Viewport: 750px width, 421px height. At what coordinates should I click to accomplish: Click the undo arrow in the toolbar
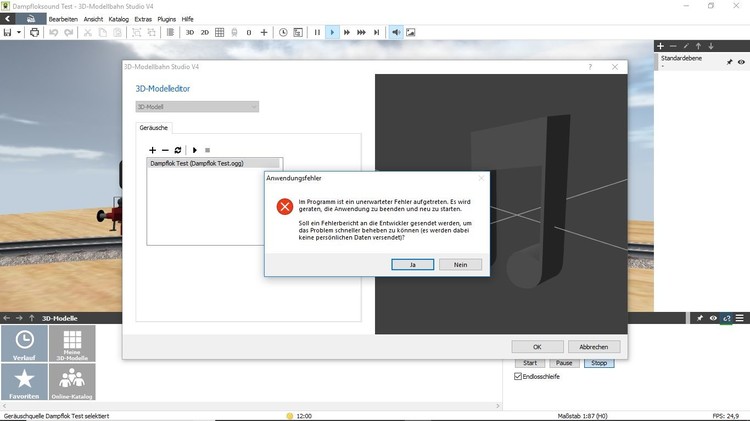click(x=54, y=33)
